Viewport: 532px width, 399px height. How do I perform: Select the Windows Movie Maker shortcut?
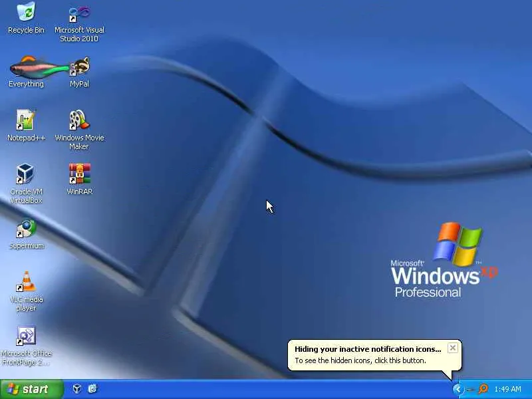click(x=79, y=130)
